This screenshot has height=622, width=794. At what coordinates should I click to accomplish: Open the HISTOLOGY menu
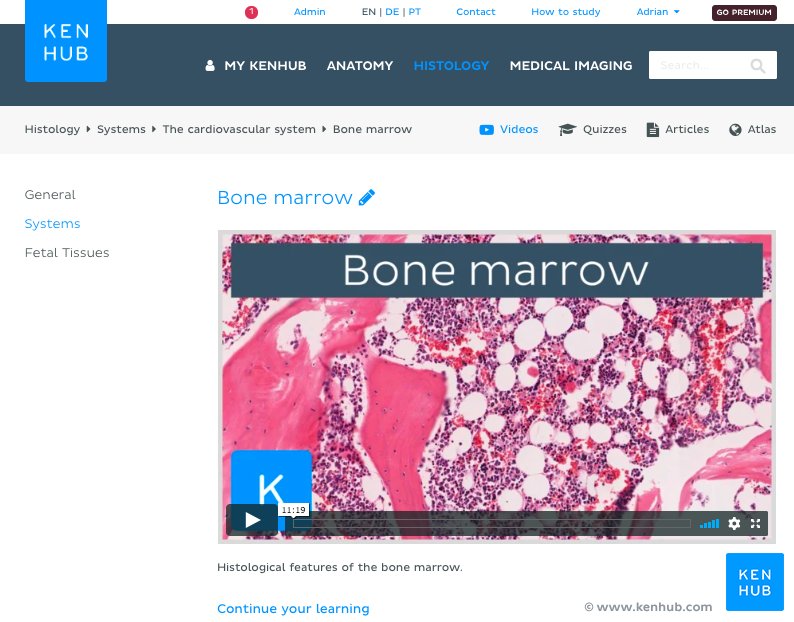[451, 65]
